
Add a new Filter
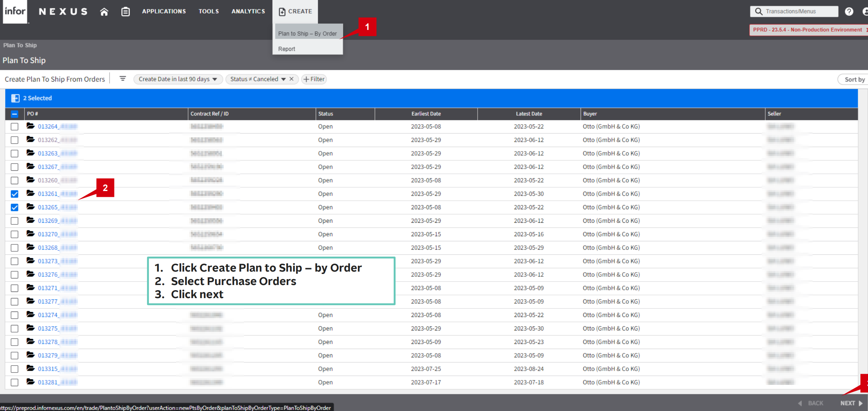pyautogui.click(x=314, y=79)
